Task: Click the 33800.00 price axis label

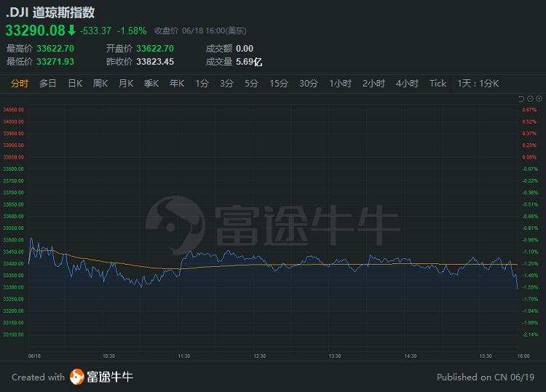Action: point(14,169)
